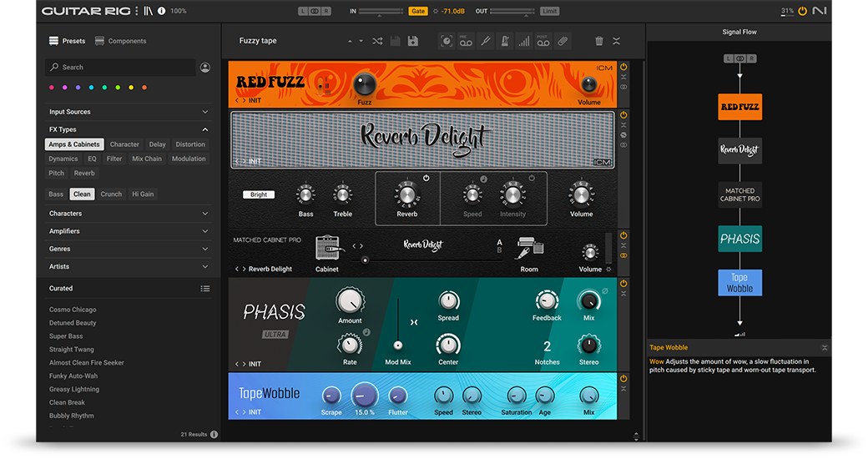
Task: Click the results info icon at list bottom
Action: pos(214,435)
